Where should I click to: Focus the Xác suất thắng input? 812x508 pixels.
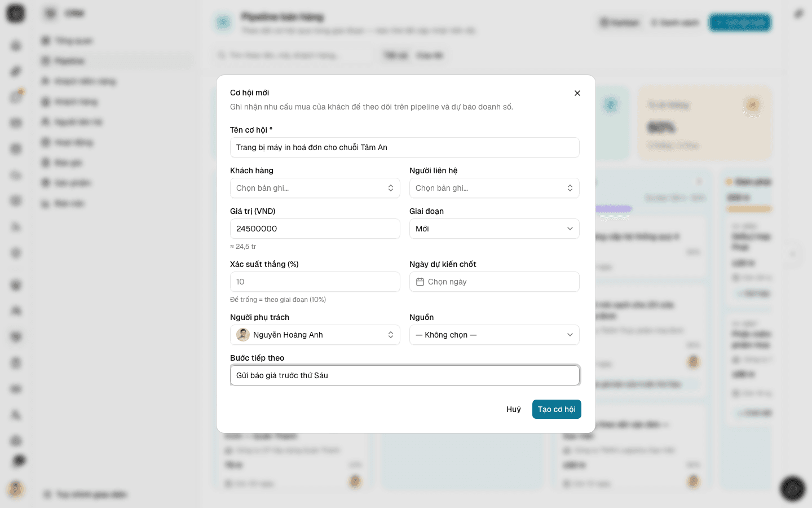(315, 282)
